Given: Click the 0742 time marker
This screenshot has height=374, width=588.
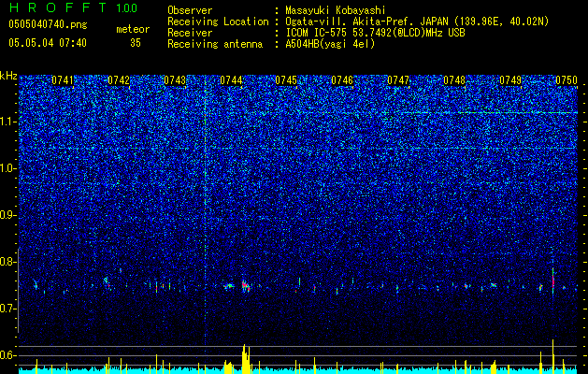Looking at the screenshot, I should tap(119, 80).
